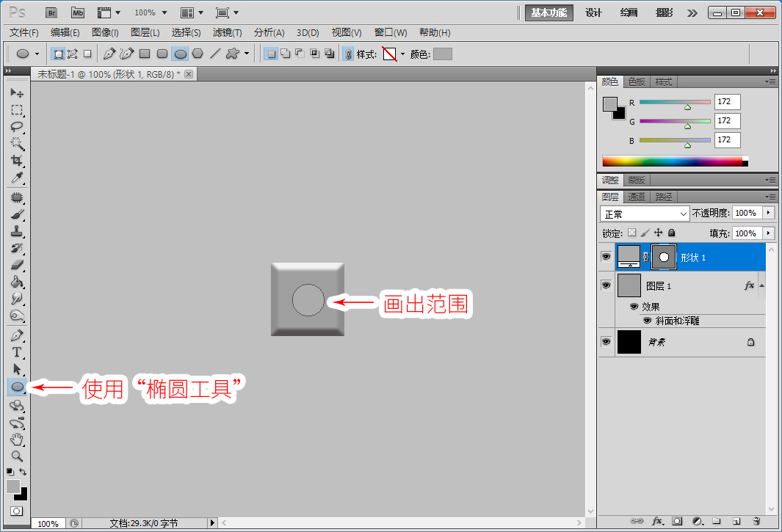Hide the 图层 1 layer
This screenshot has width=782, height=532.
pos(606,285)
